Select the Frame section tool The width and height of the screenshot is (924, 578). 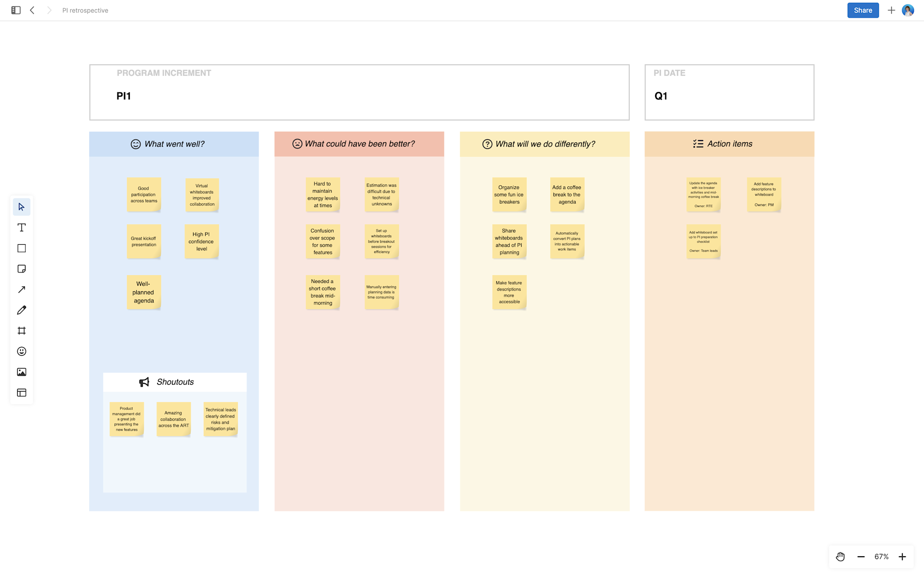tap(21, 331)
